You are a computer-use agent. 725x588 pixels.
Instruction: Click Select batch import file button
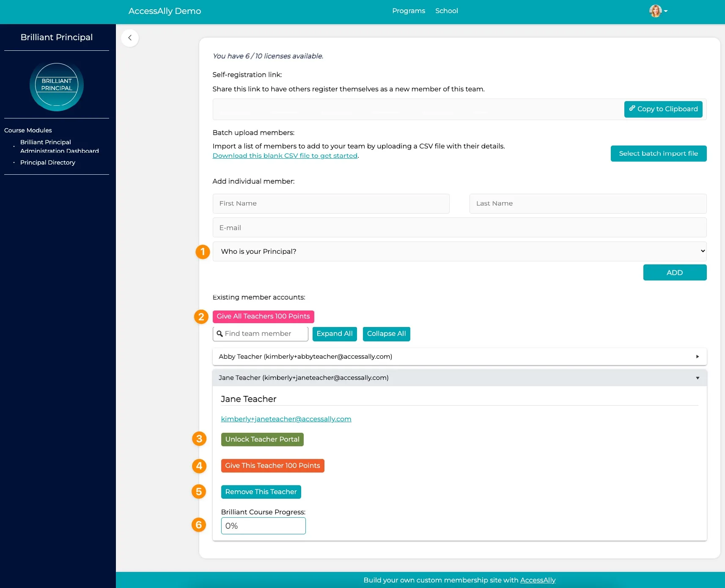pos(658,154)
